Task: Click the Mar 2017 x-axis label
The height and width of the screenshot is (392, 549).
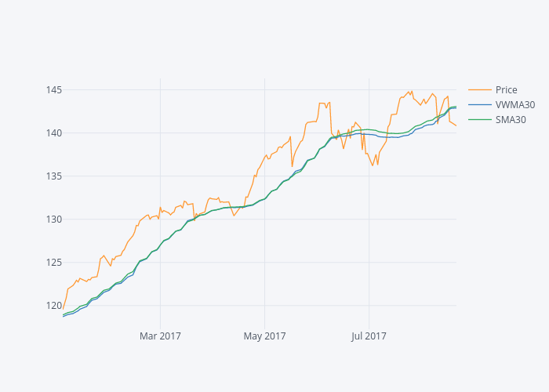Action: pyautogui.click(x=160, y=336)
